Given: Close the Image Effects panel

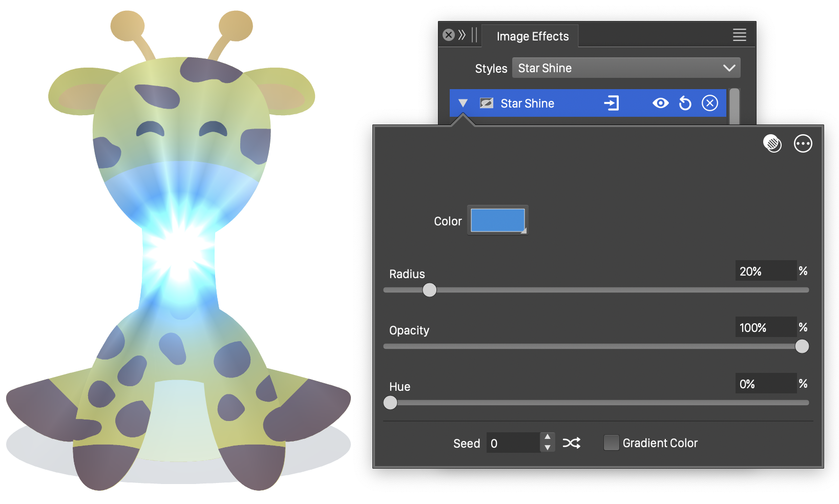Looking at the screenshot, I should [449, 35].
